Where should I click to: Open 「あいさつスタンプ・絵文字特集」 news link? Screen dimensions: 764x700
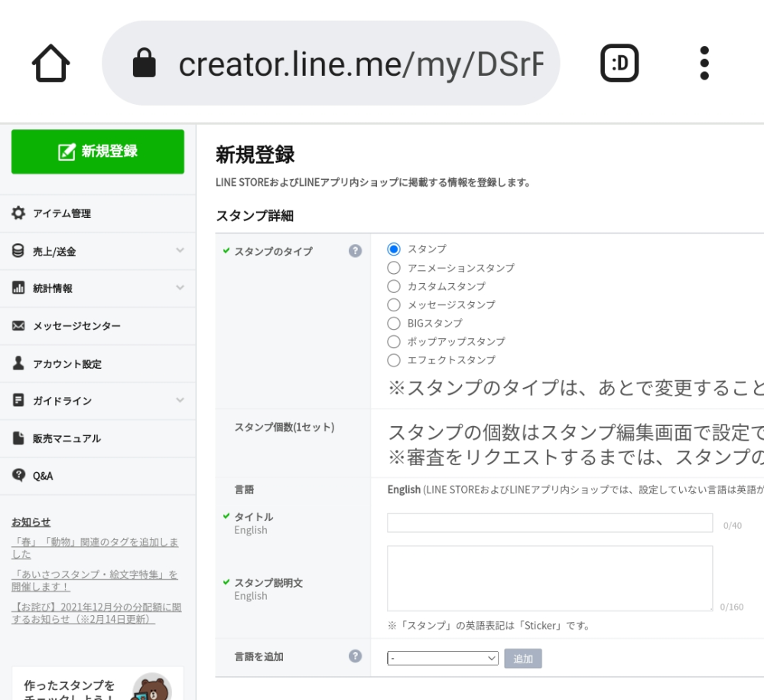click(95, 581)
